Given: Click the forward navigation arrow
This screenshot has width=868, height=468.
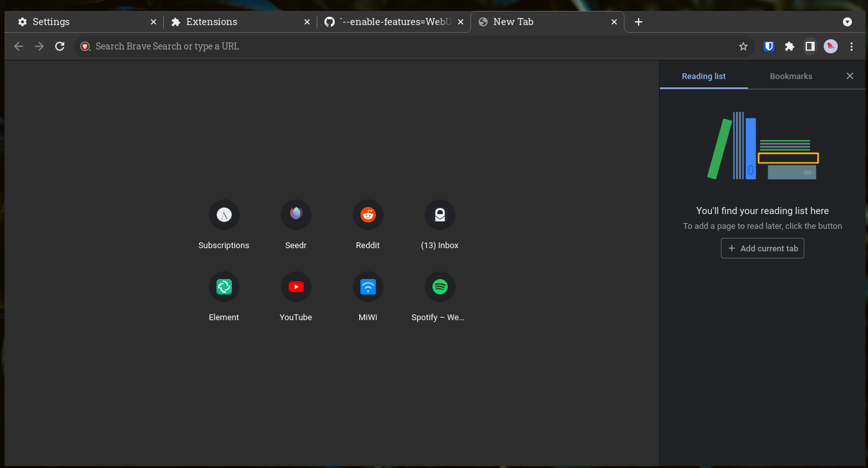Looking at the screenshot, I should point(39,46).
